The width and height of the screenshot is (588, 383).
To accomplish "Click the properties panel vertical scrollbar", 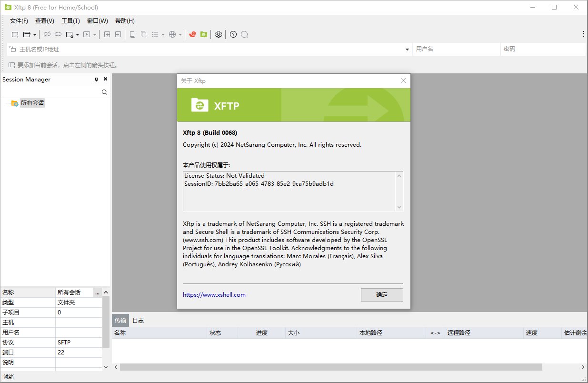I will 106,322.
